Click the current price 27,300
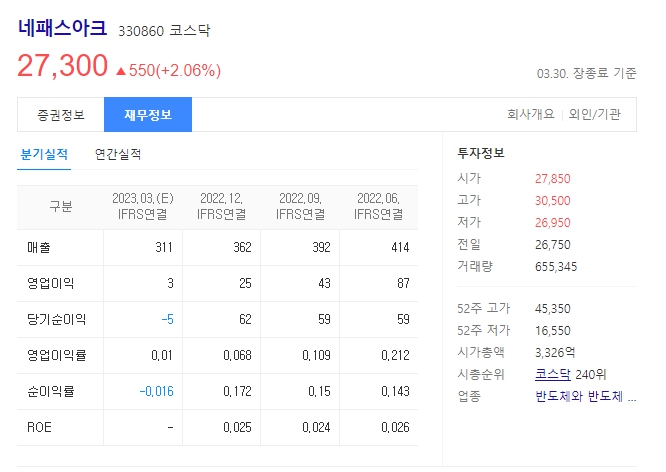666x472 pixels. (62, 66)
